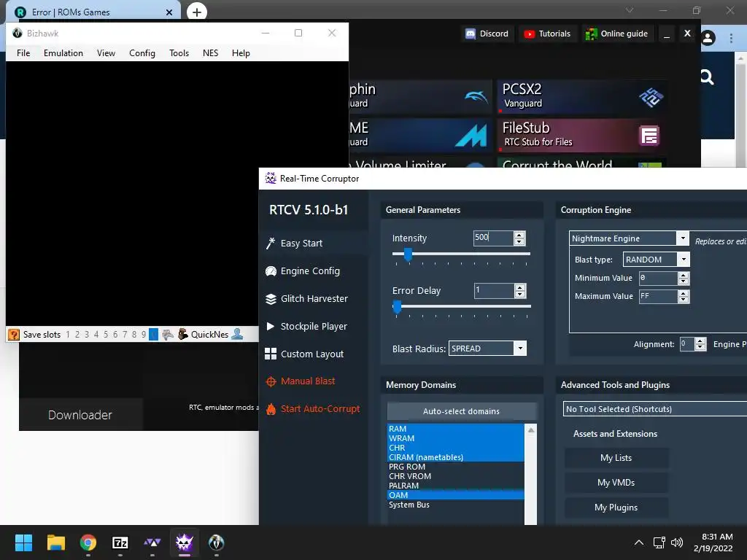
Task: Select PALRAM memory domain
Action: [x=456, y=486]
